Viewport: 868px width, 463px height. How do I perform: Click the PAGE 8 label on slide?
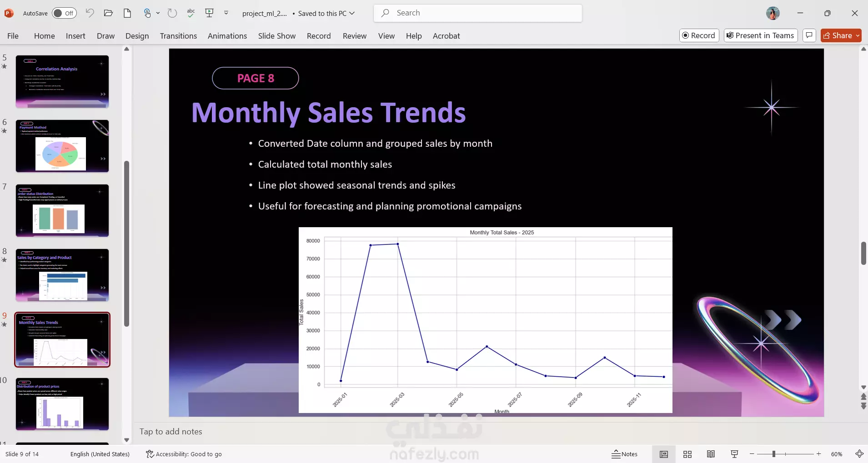256,78
